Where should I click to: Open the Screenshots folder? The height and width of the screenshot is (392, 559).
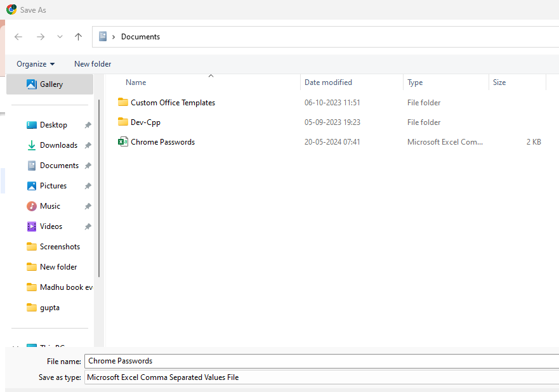pos(60,246)
